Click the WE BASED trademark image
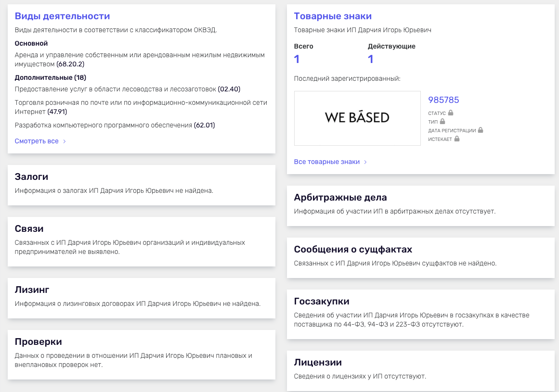The width and height of the screenshot is (559, 392). click(x=357, y=118)
